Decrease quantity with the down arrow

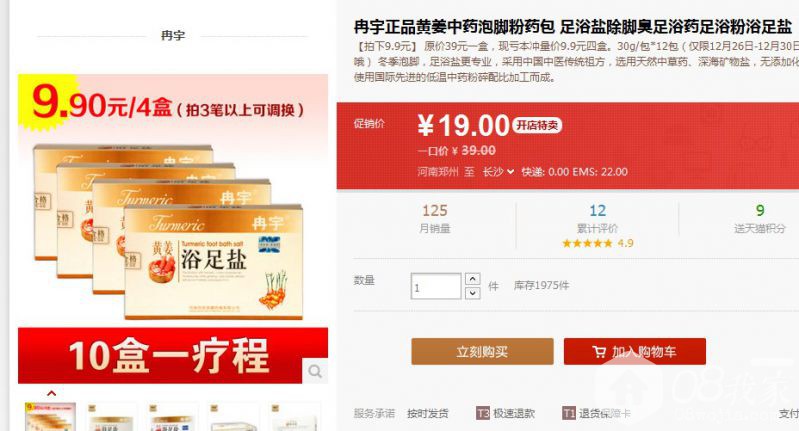(473, 293)
